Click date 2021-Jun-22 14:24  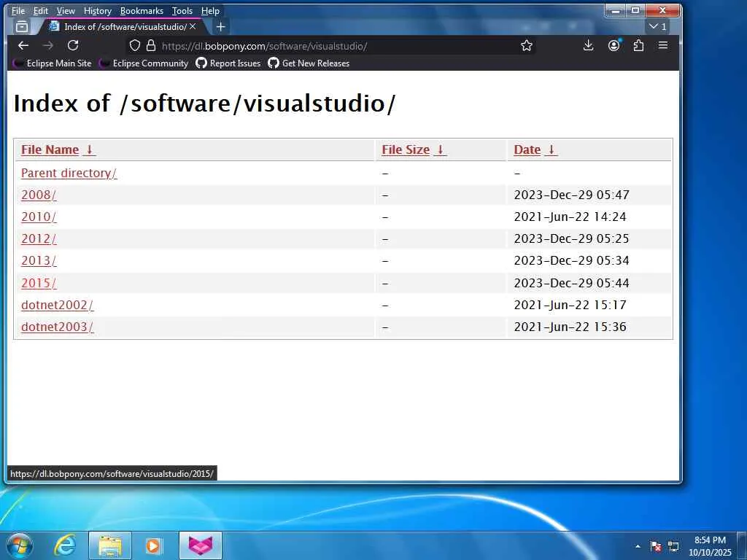(x=570, y=217)
